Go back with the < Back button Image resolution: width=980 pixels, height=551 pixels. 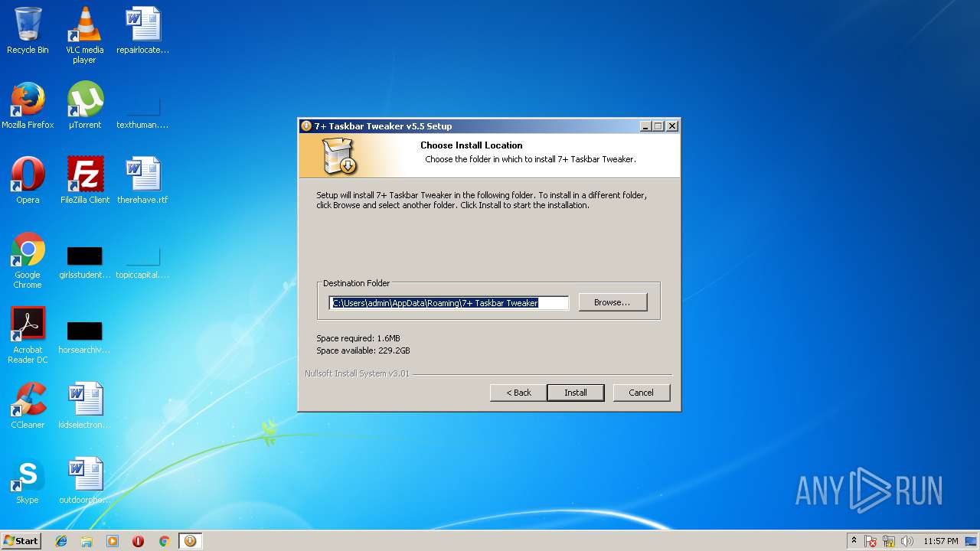[x=518, y=393]
